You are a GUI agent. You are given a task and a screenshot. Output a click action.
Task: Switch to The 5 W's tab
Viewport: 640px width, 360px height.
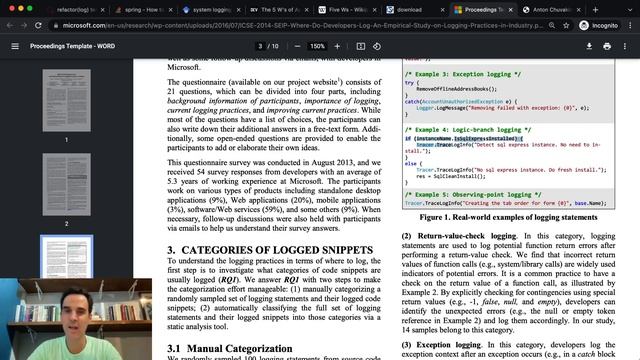pyautogui.click(x=279, y=9)
